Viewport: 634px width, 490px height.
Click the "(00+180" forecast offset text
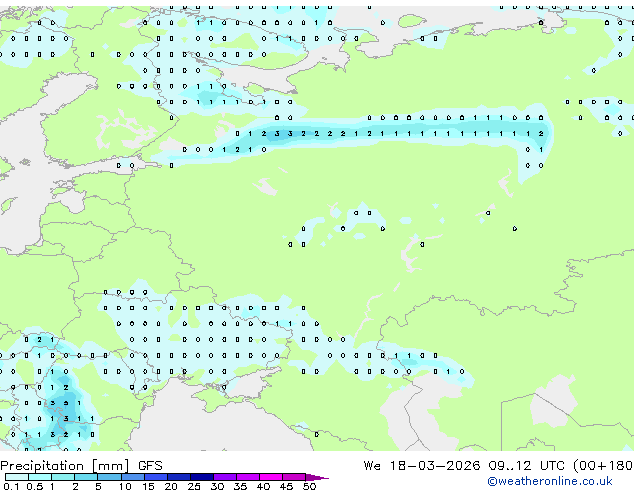(603, 466)
